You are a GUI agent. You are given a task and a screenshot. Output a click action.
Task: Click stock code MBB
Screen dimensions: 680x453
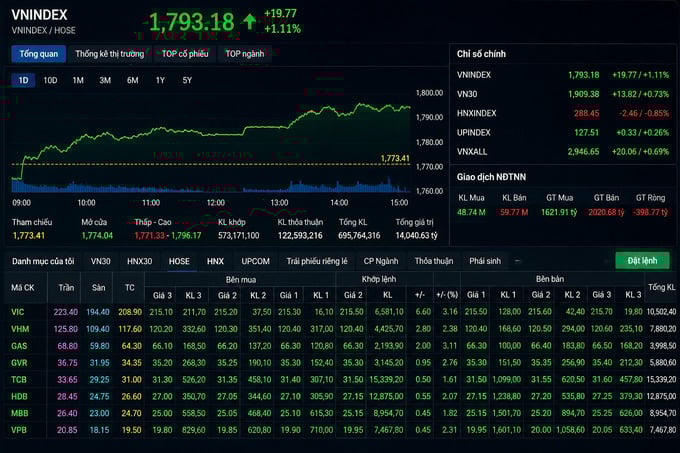point(20,414)
